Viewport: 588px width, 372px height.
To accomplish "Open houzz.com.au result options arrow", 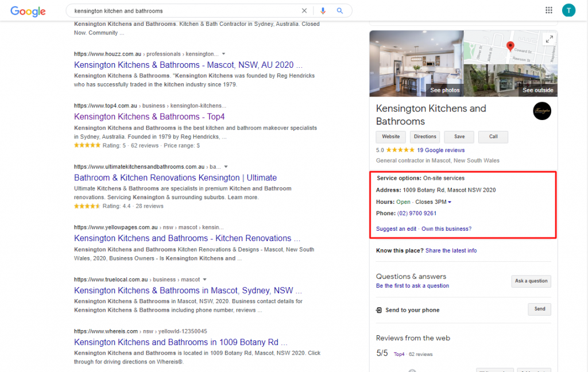I will click(x=223, y=54).
